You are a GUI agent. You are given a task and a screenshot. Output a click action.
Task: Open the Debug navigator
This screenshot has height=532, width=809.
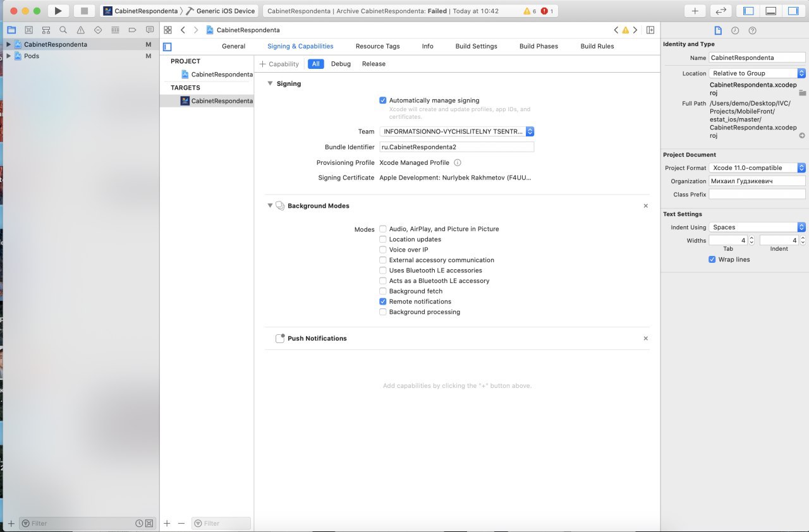(x=115, y=30)
